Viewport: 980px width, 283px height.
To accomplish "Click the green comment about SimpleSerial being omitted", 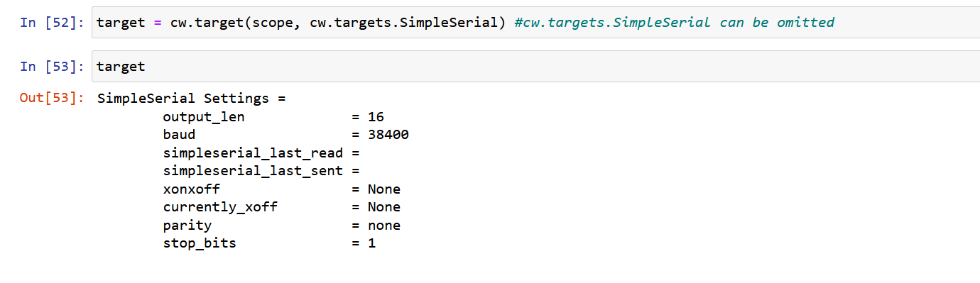I will pos(673,22).
